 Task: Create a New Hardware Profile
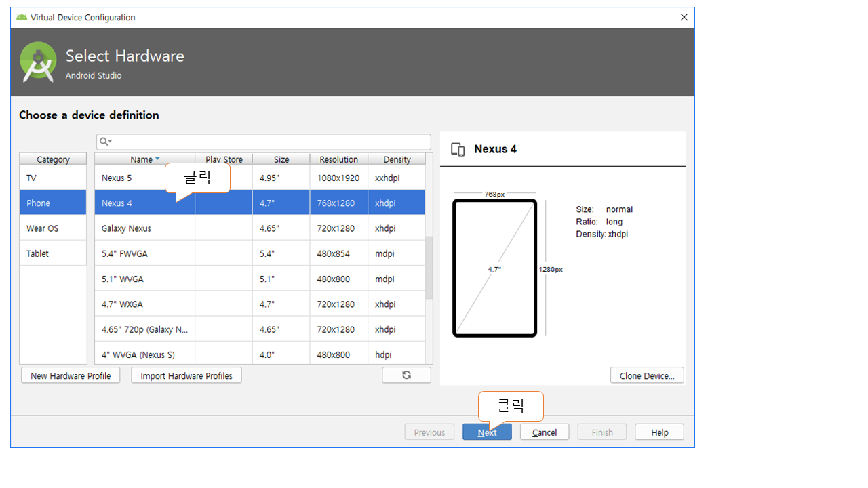[x=71, y=375]
